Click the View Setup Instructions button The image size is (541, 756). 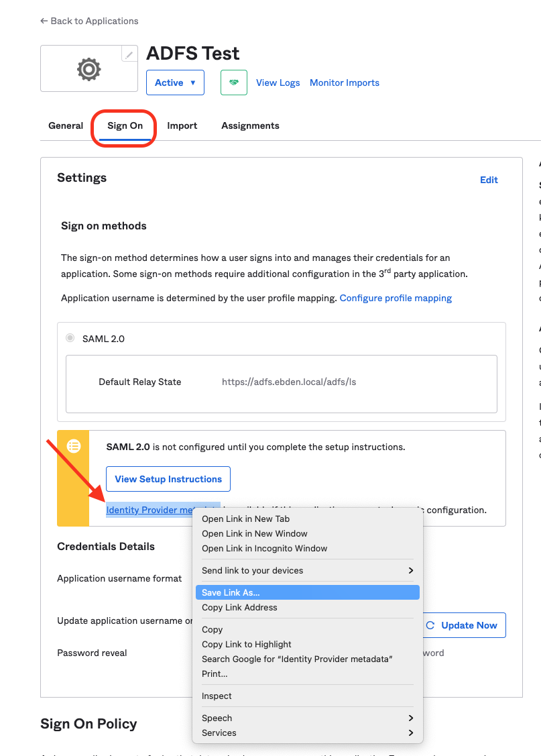pyautogui.click(x=168, y=479)
